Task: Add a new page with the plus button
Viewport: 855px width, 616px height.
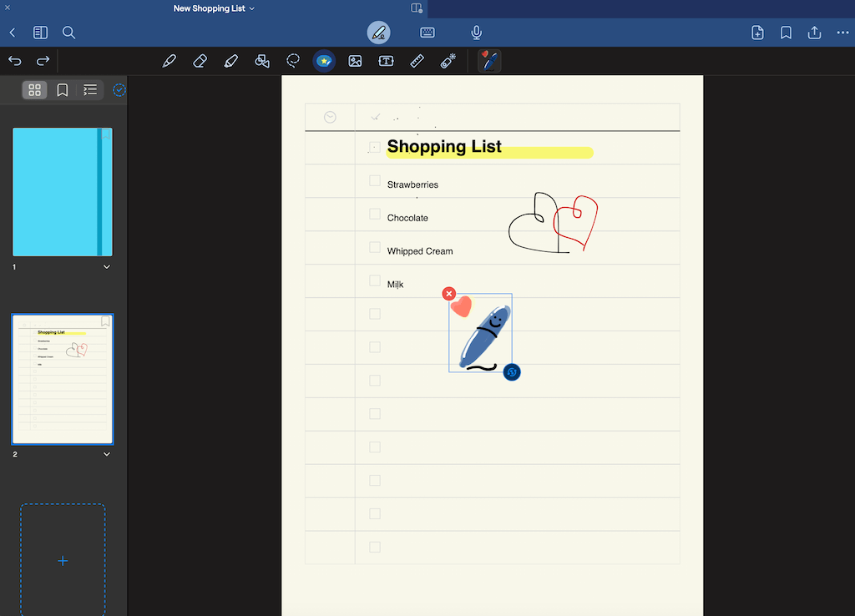Action: [63, 560]
